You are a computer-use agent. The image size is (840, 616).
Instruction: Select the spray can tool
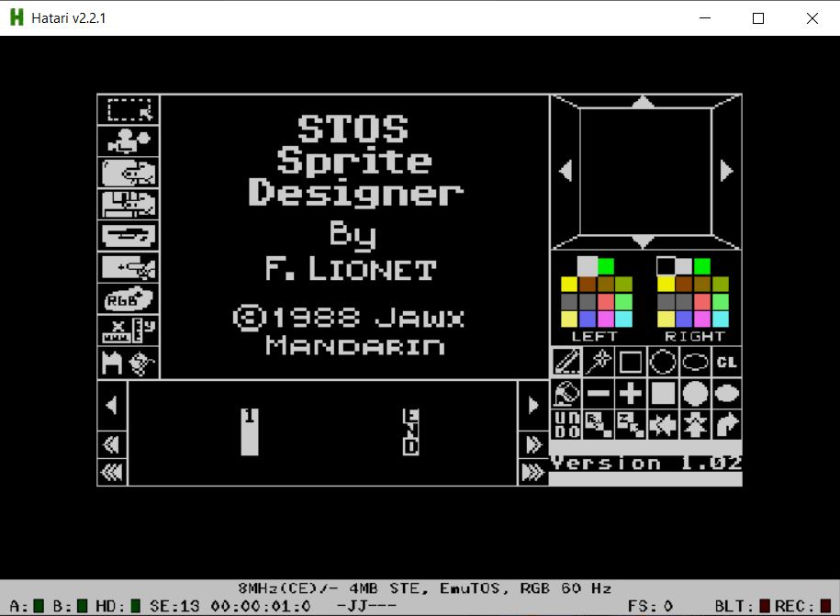[x=599, y=362]
